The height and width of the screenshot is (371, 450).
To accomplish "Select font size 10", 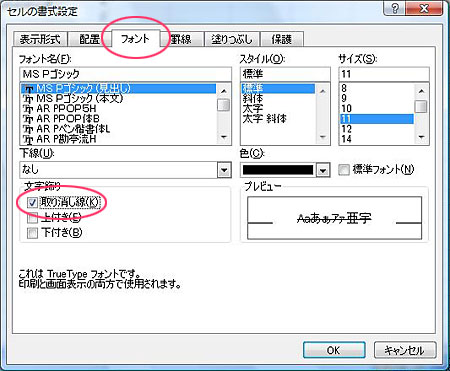I will click(377, 109).
